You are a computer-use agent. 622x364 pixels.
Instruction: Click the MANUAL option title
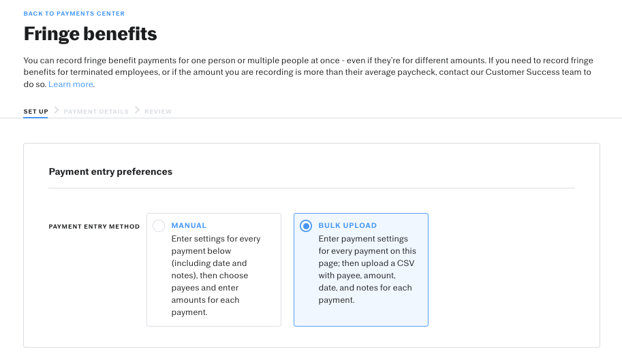pyautogui.click(x=189, y=225)
